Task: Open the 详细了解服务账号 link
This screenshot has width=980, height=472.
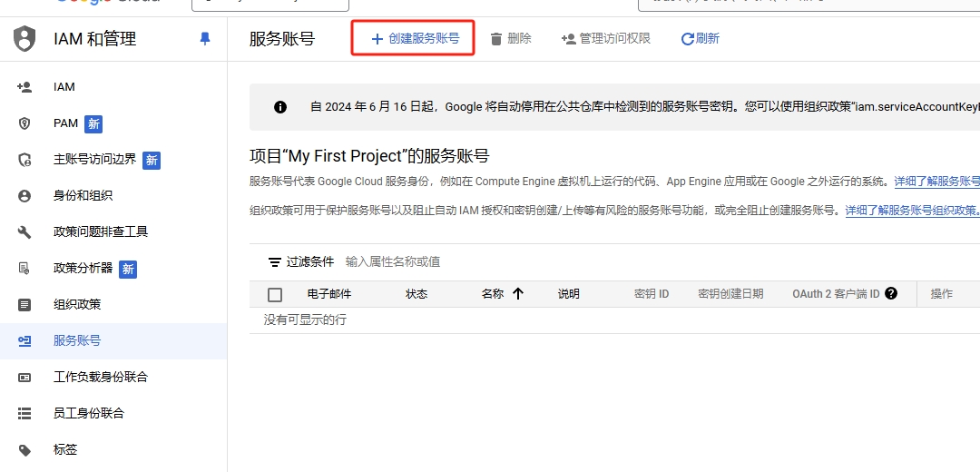Action: pyautogui.click(x=936, y=182)
